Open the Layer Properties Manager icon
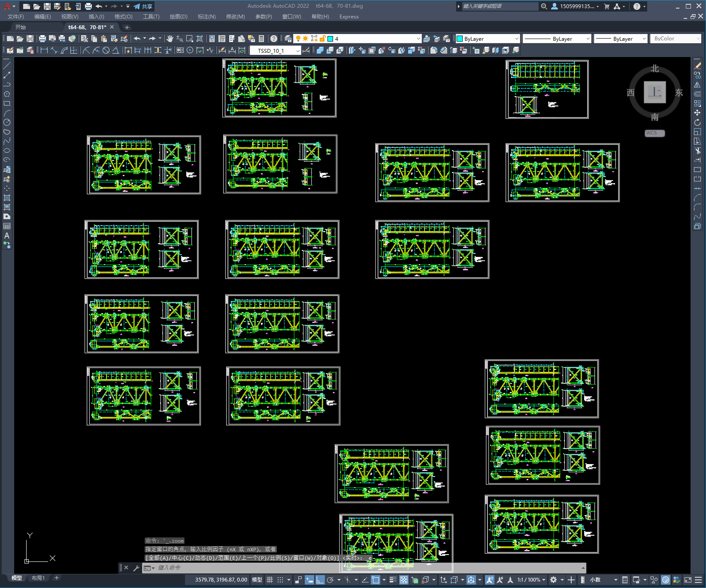Screen dimensions: 706x588 (x=288, y=39)
